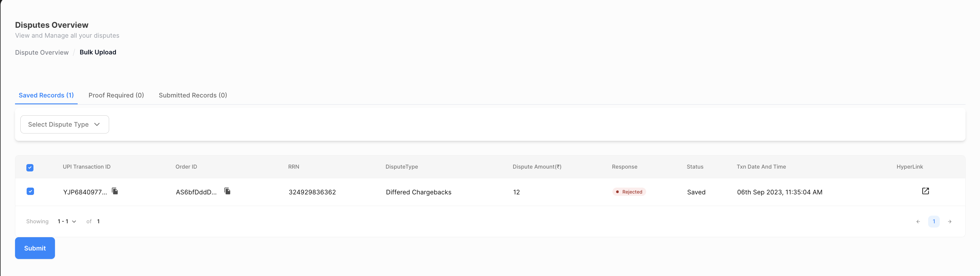Navigate to Dispute Overview breadcrumb
The height and width of the screenshot is (276, 980).
coord(42,52)
